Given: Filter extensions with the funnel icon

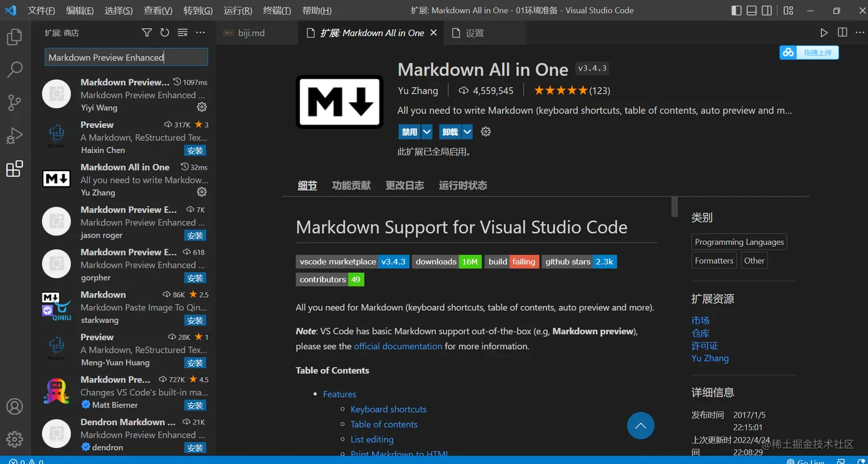Looking at the screenshot, I should click(147, 33).
